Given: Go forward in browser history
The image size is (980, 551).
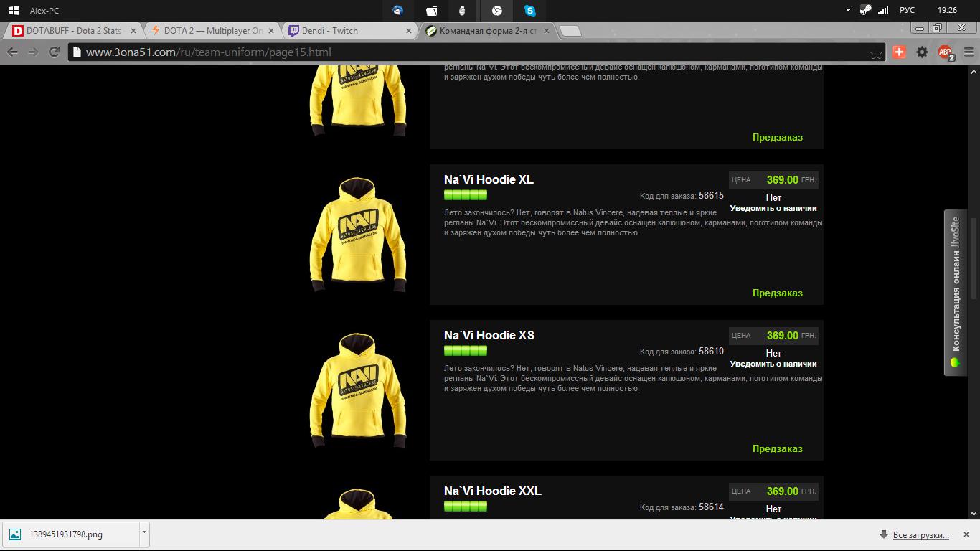Looking at the screenshot, I should 33,52.
